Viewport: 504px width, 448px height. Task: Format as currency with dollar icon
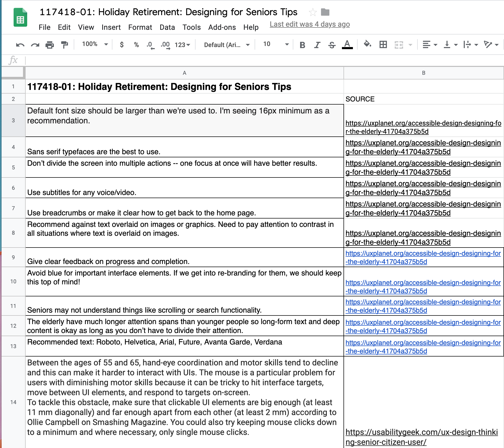click(122, 45)
